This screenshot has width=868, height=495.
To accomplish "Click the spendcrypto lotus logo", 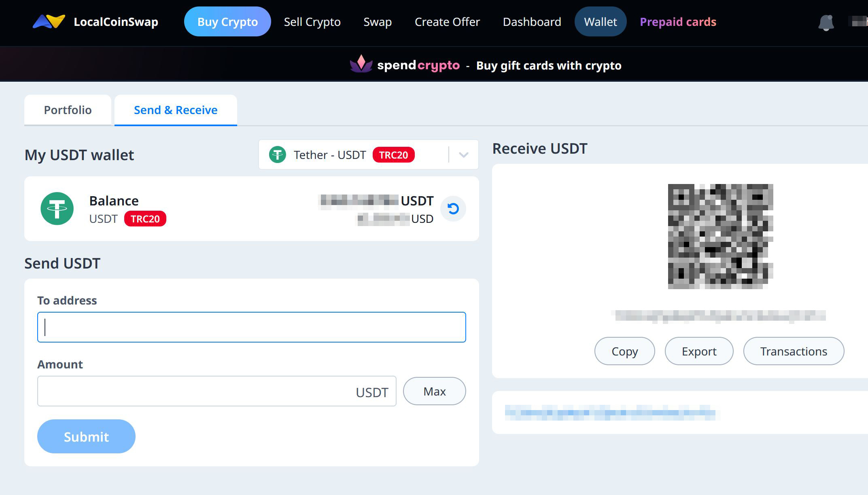I will coord(361,64).
